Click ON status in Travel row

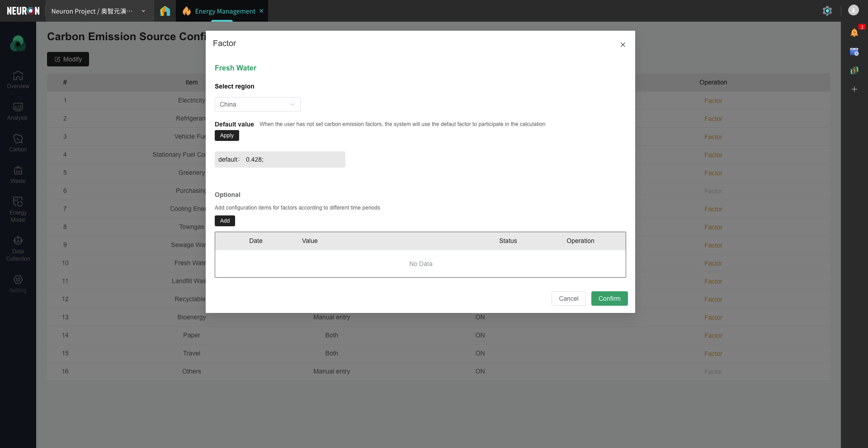pyautogui.click(x=480, y=353)
